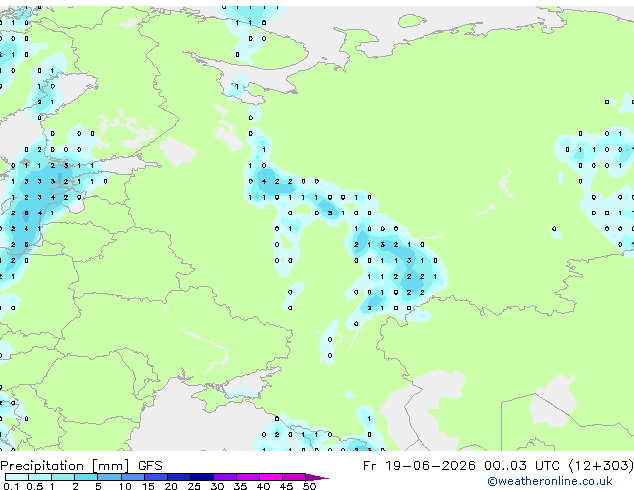Click legend value label '25'
Screen dimensions: 634x490
(x=194, y=486)
